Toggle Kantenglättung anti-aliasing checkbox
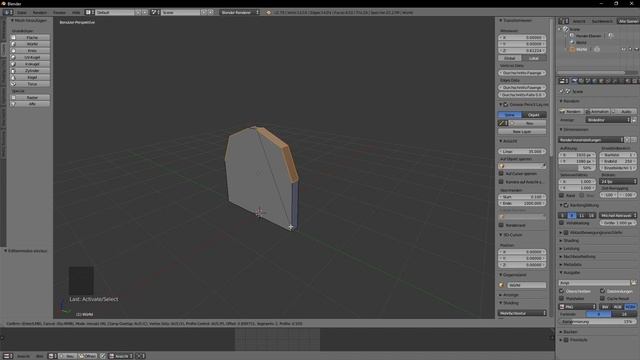Viewport: 640px width, 360px height. tap(566, 205)
